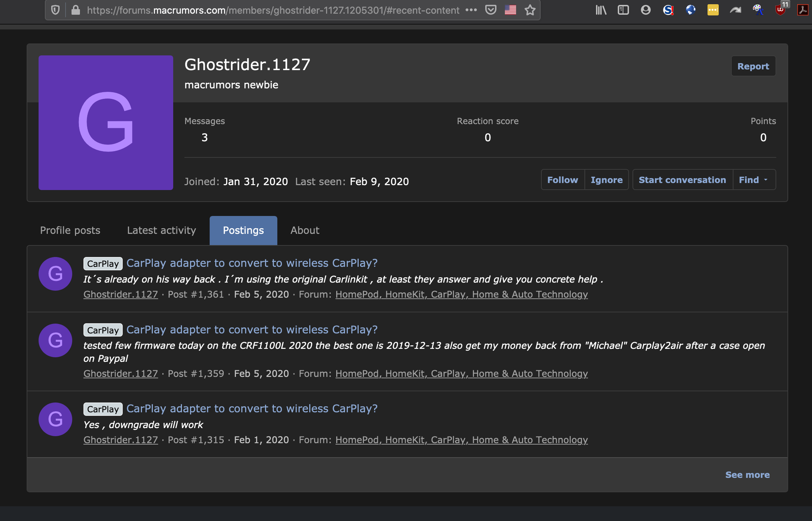Open the About tab
Viewport: 812px width, 521px height.
coord(305,230)
